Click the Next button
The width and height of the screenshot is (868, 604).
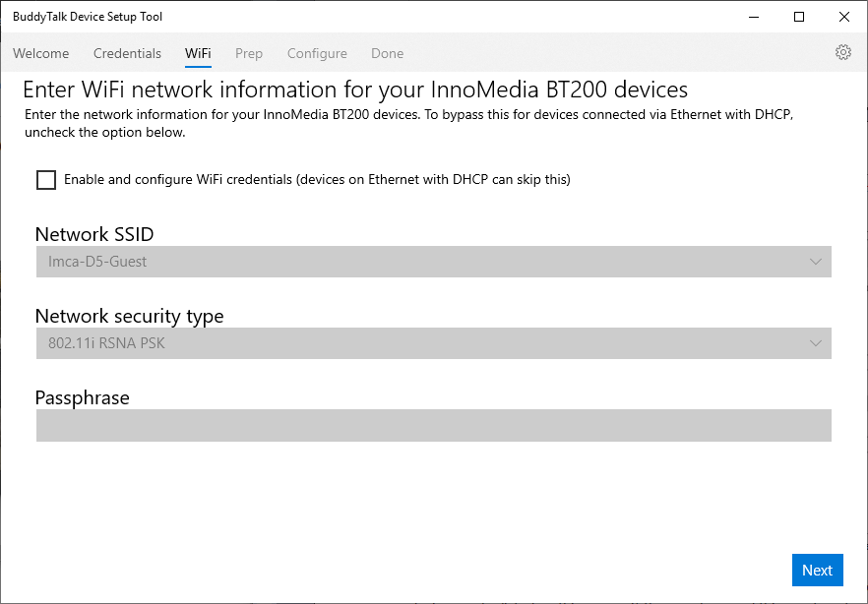[x=818, y=571]
